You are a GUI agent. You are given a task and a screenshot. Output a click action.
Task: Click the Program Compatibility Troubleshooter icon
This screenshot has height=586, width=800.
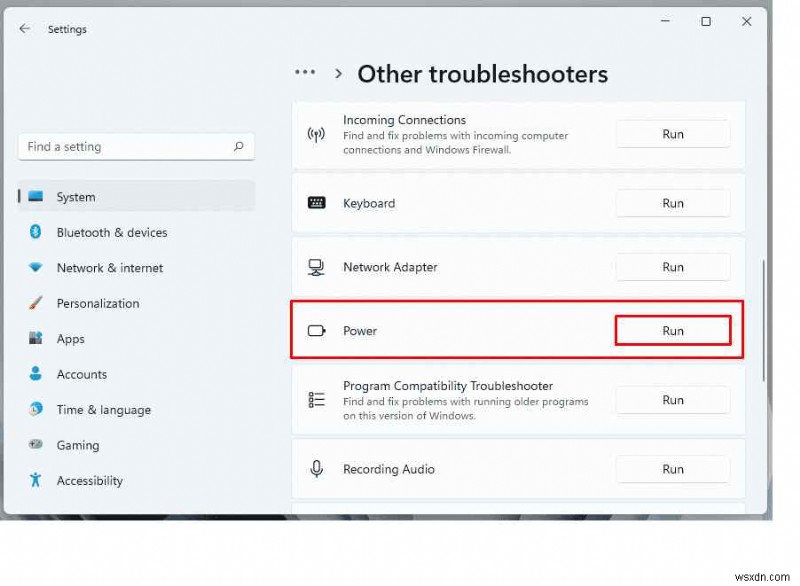317,399
